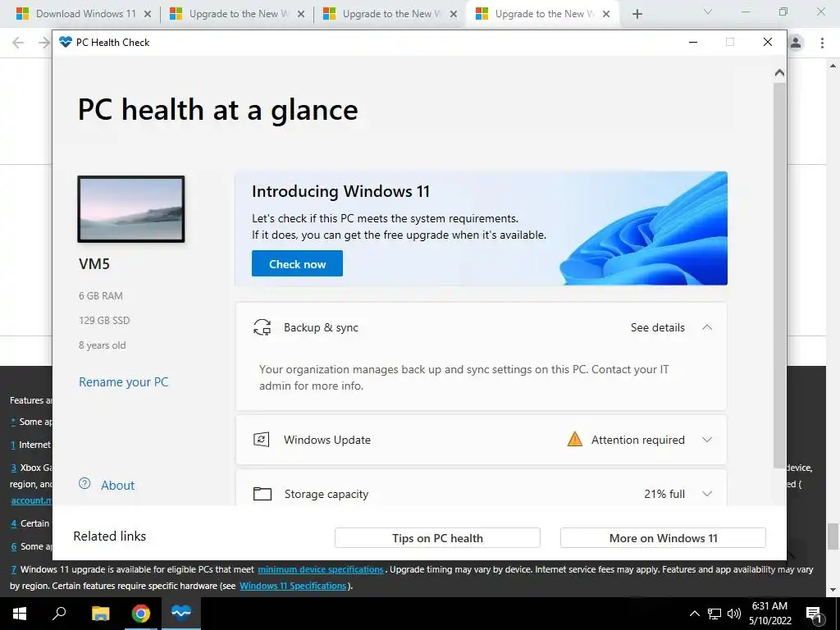The height and width of the screenshot is (630, 840).
Task: Close the Download Windows 11 browser tab
Action: 148,14
